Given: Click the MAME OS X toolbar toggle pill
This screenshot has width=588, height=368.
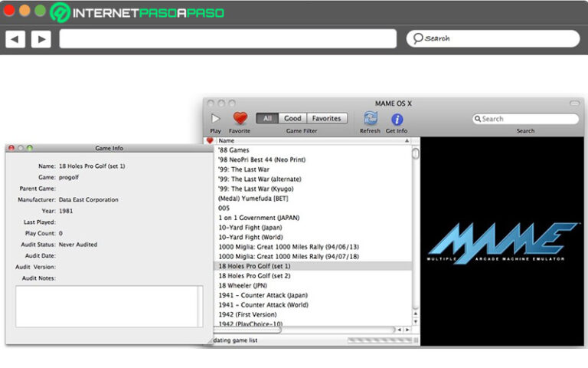Looking at the screenshot, I should [x=574, y=103].
